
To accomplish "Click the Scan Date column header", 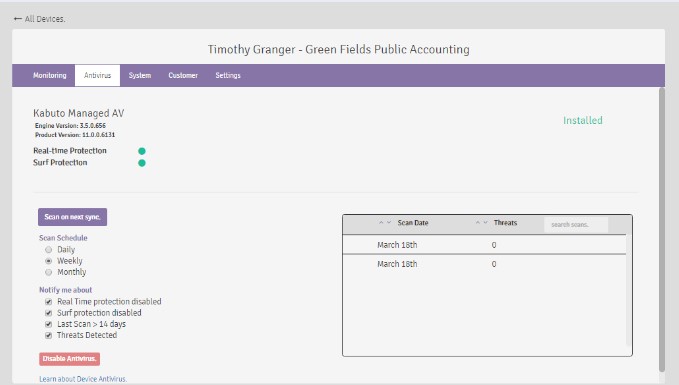I will (413, 223).
